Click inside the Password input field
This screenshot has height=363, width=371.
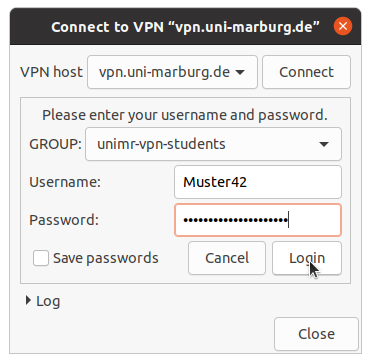tap(258, 220)
